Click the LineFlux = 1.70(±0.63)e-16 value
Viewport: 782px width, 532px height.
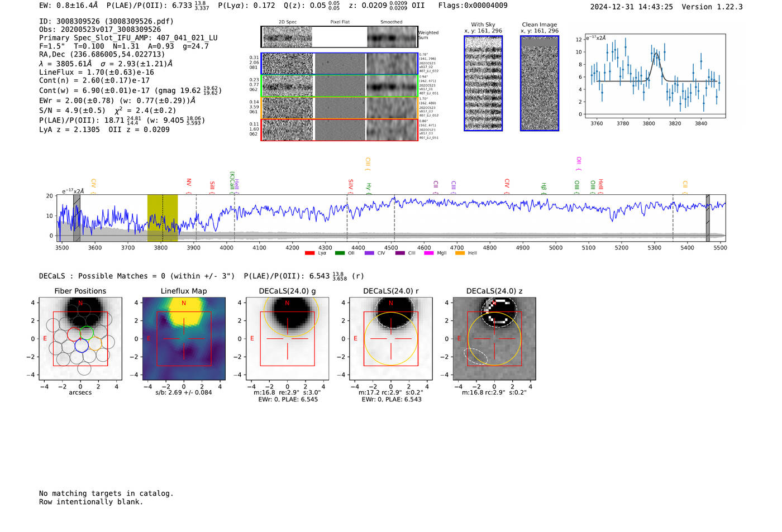tap(97, 73)
